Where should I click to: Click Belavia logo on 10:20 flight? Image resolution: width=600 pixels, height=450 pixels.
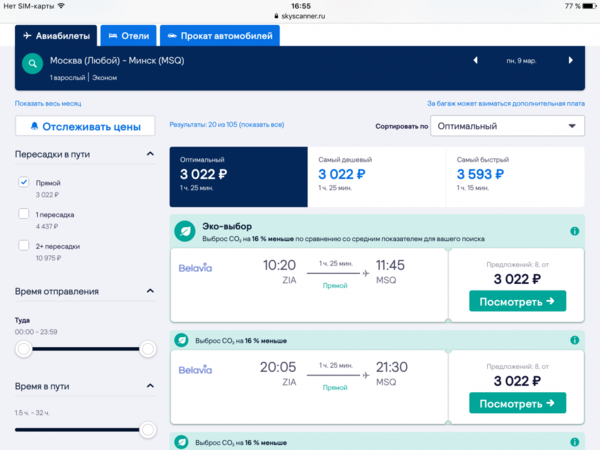coord(195,267)
